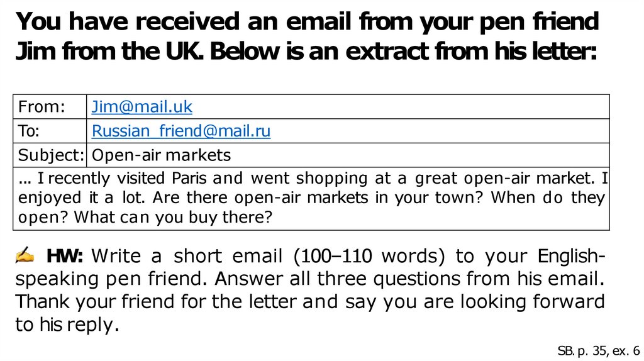
Task: Click the "SB. p. 35, ex. 6" reference
Action: coord(598,350)
